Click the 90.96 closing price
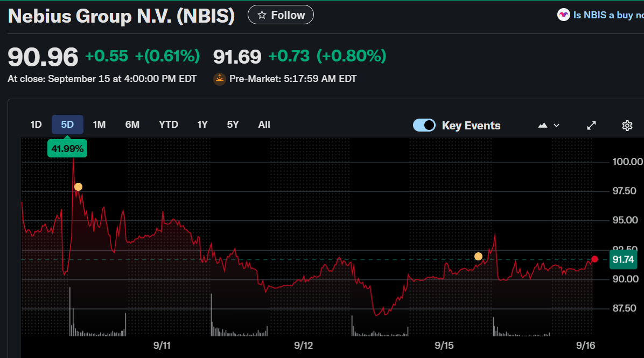 pyautogui.click(x=43, y=57)
